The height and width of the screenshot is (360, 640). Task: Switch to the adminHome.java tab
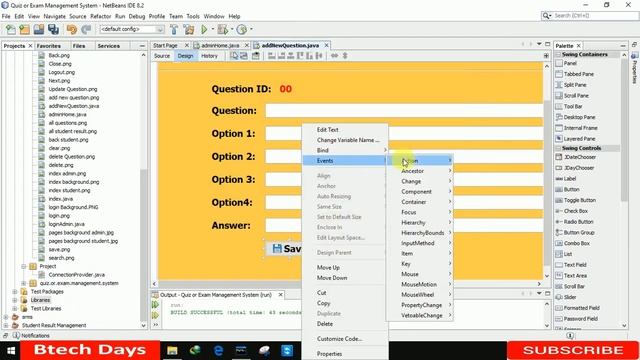(220, 45)
